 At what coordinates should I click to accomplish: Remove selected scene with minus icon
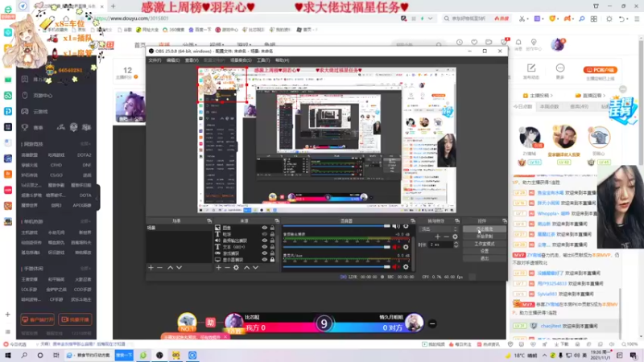pyautogui.click(x=159, y=268)
